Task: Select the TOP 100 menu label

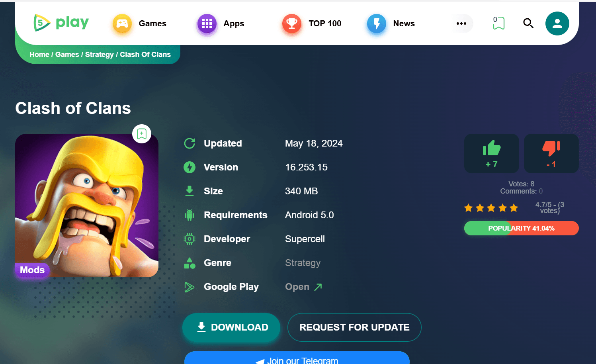Action: click(x=325, y=23)
